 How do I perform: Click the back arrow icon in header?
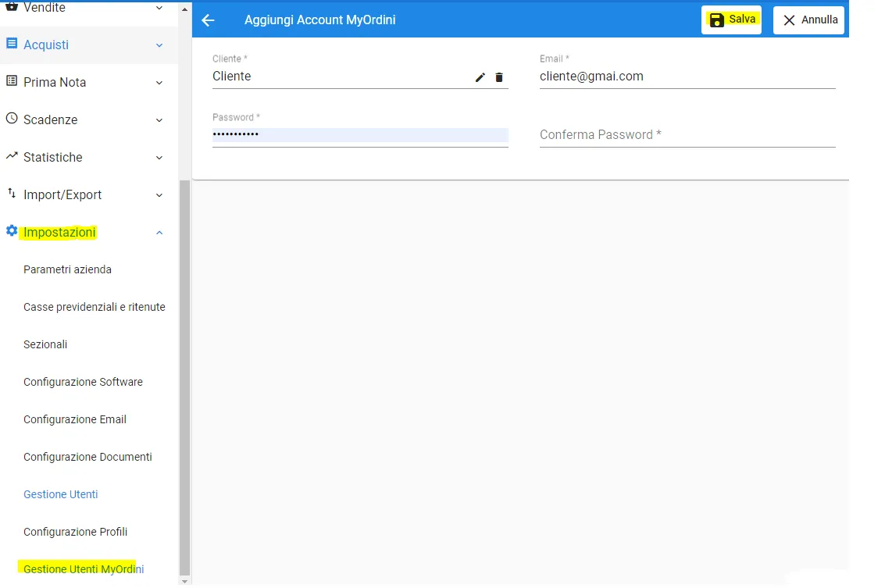point(208,20)
